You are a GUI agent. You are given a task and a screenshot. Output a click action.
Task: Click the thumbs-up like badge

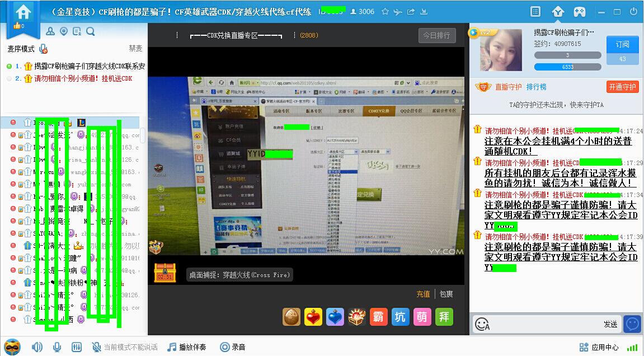19,26
